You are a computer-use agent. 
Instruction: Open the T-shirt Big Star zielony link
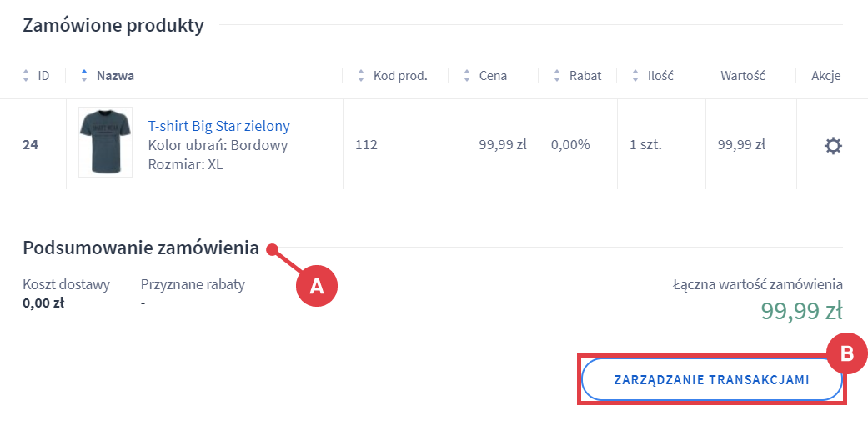coord(218,126)
